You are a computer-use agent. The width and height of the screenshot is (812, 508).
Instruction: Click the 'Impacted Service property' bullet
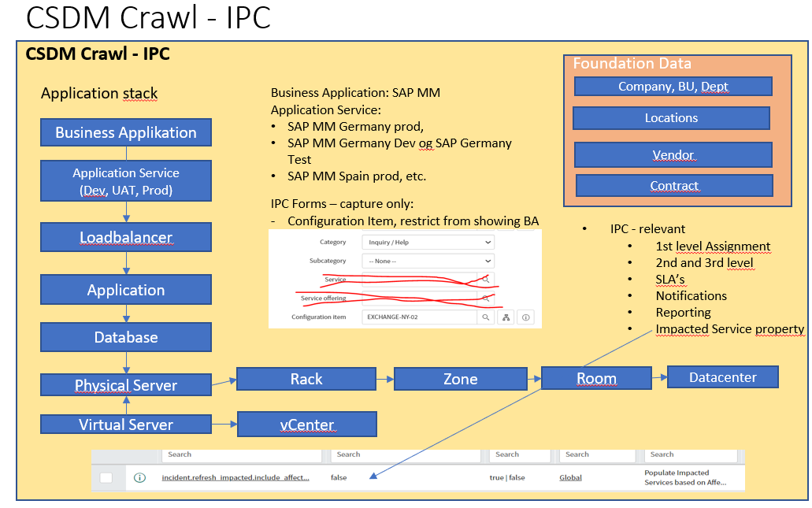[x=729, y=329]
